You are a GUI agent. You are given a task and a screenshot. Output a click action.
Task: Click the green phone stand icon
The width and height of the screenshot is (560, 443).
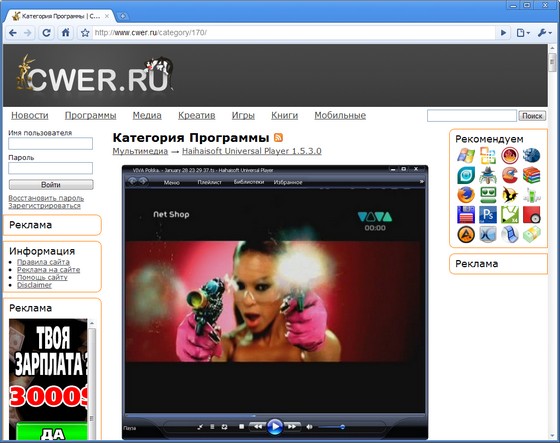pos(531,195)
